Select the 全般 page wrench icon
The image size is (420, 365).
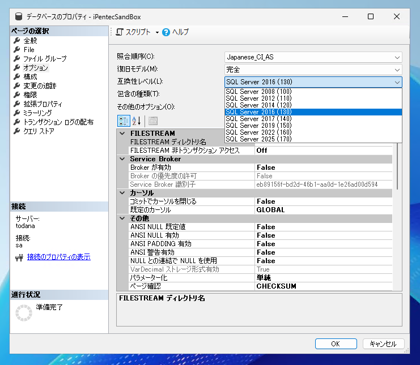pyautogui.click(x=17, y=41)
